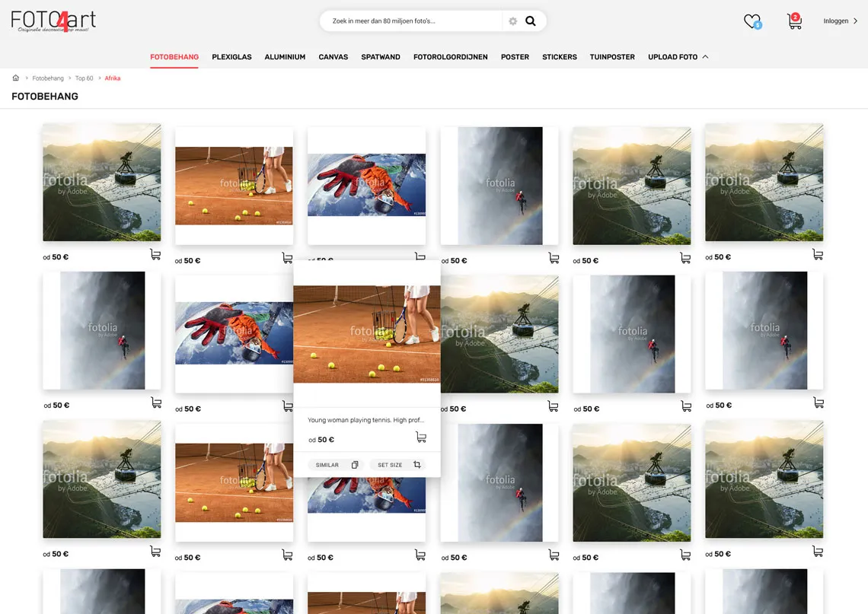Open the enlarged tennis court thumbnail
This screenshot has width=868, height=614.
click(366, 334)
